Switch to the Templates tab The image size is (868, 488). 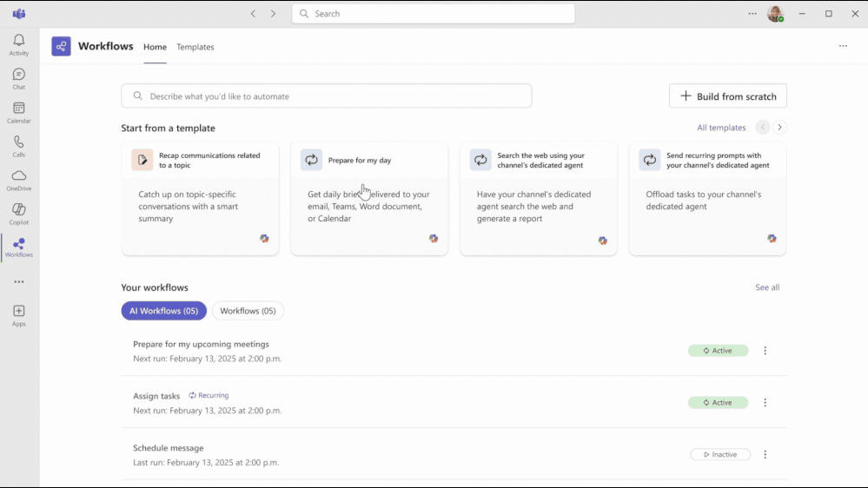pyautogui.click(x=195, y=47)
